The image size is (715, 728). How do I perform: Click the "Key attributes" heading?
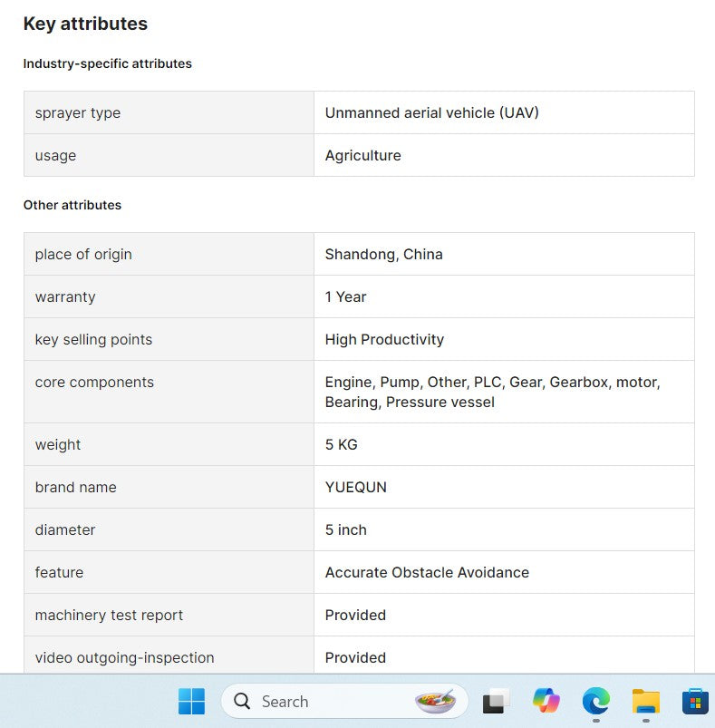pyautogui.click(x=85, y=24)
